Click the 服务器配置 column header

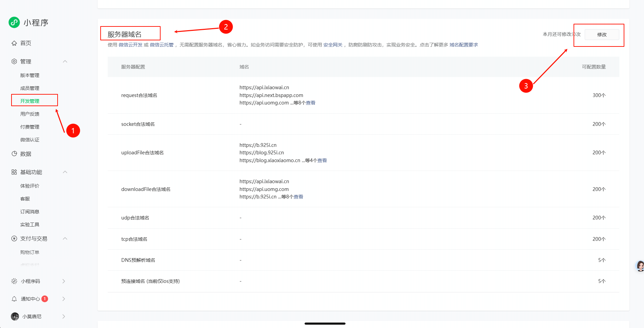[133, 67]
